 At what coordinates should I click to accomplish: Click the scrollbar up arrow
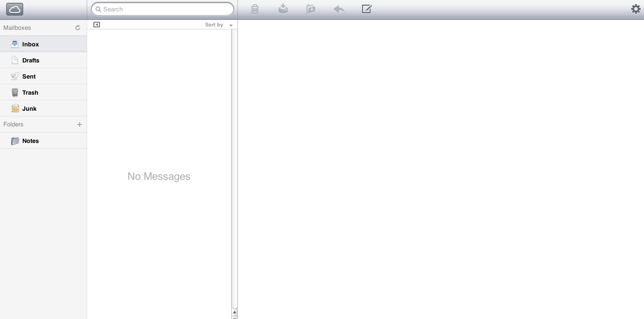pos(234,312)
